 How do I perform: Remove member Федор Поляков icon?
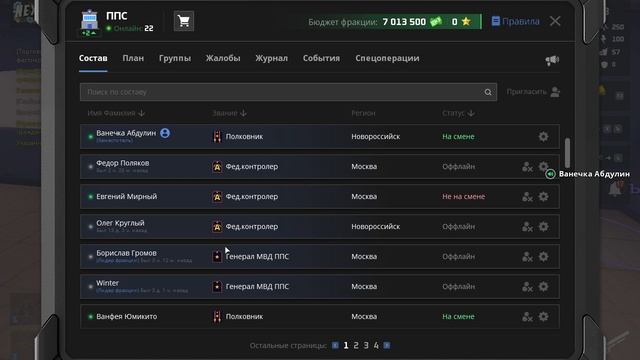(527, 167)
